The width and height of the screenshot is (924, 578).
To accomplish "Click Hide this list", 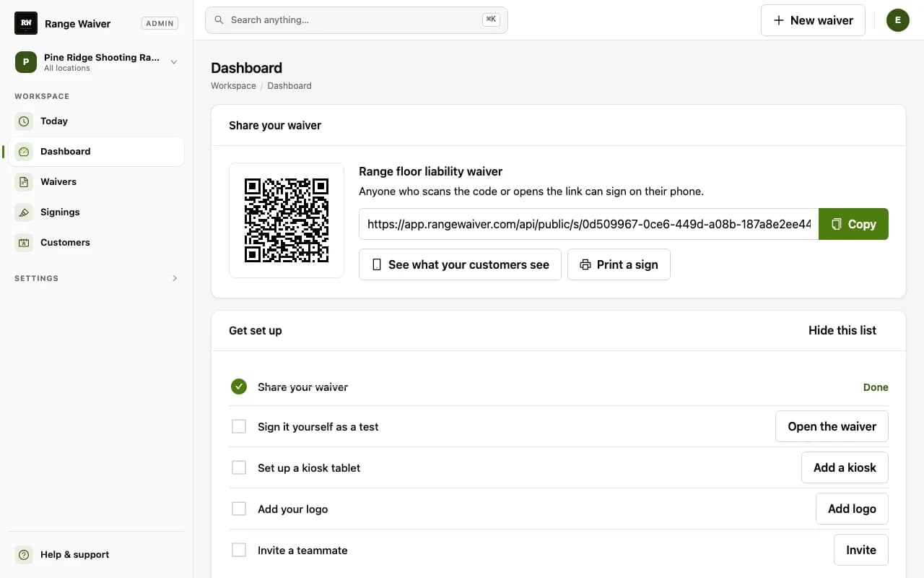I will point(842,330).
